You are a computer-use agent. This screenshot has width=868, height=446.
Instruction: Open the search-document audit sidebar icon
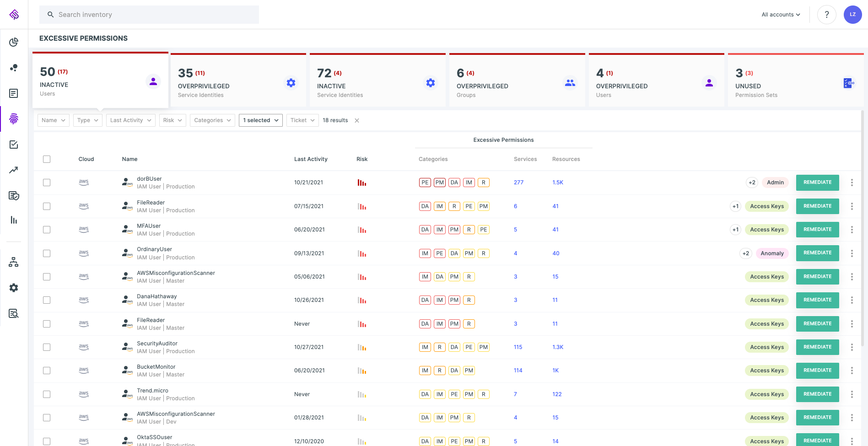(14, 313)
